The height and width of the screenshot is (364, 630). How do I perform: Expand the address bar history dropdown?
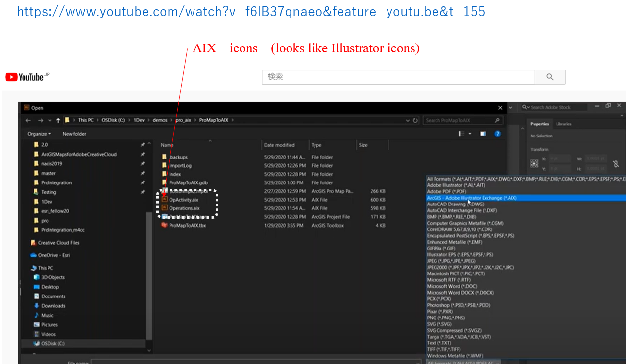tap(408, 120)
